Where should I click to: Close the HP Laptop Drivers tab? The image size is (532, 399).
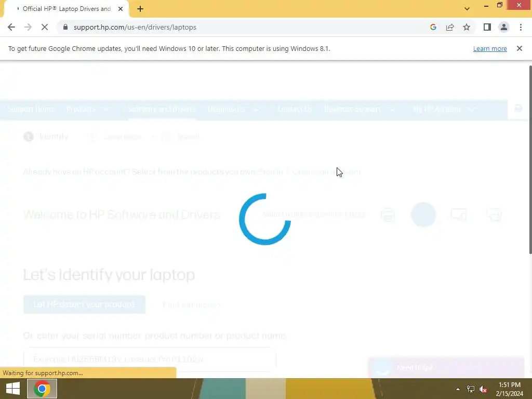pos(121,9)
